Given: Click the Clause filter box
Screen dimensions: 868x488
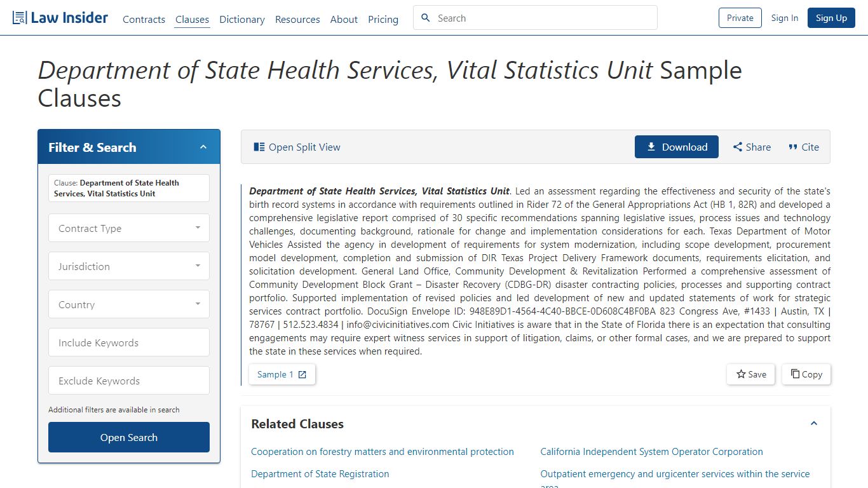Looking at the screenshot, I should tap(129, 188).
